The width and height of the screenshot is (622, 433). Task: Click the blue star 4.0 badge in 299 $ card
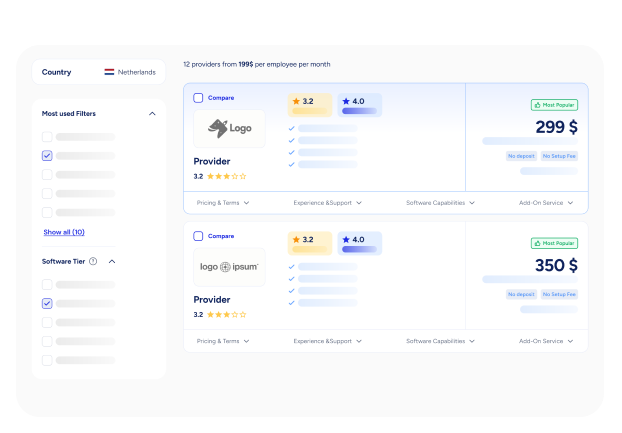point(359,105)
